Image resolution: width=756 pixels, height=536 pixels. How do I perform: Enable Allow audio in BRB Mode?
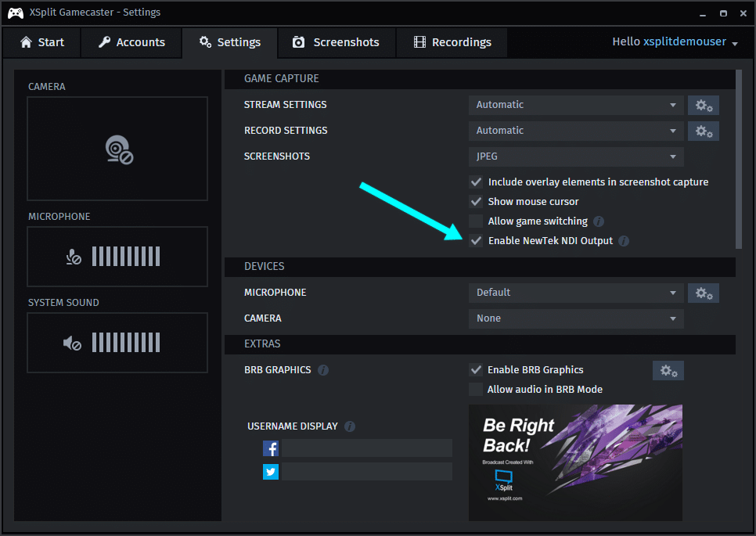476,389
